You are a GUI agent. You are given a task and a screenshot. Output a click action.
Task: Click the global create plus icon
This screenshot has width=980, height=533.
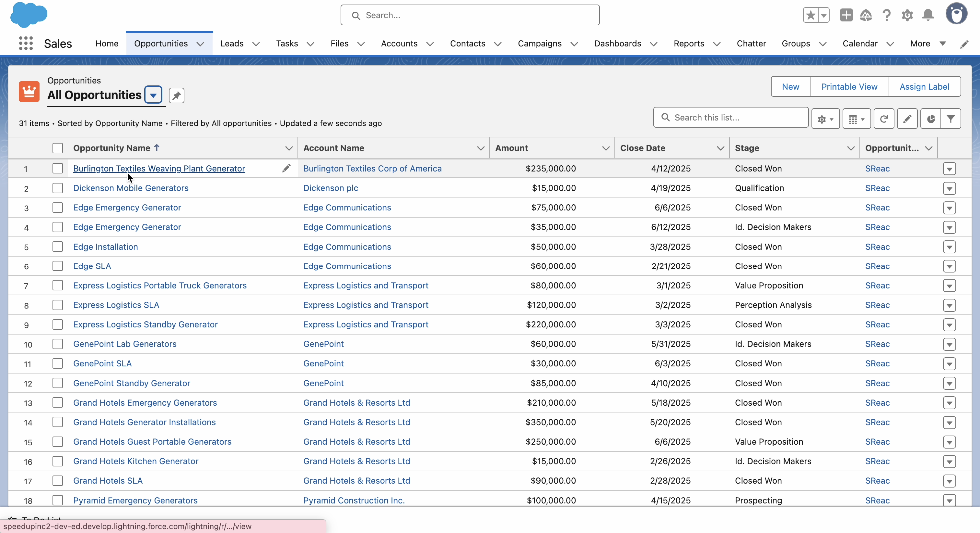[x=846, y=15]
